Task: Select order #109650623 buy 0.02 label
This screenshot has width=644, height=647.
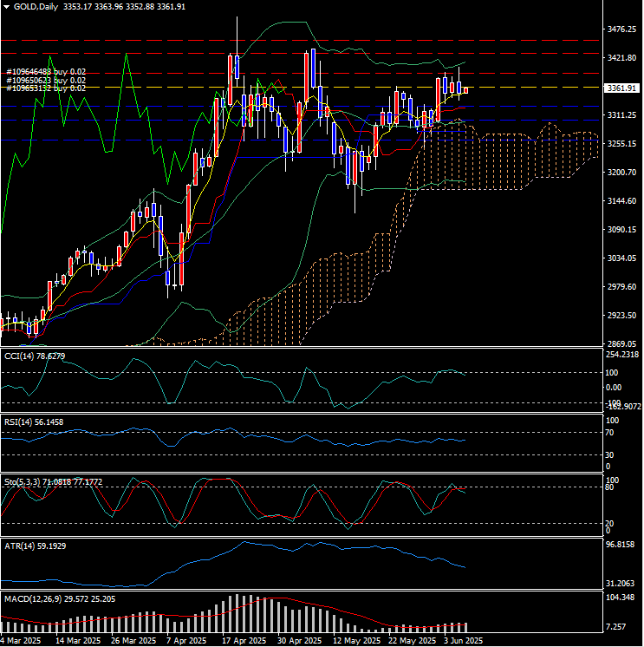Action: pyautogui.click(x=46, y=81)
